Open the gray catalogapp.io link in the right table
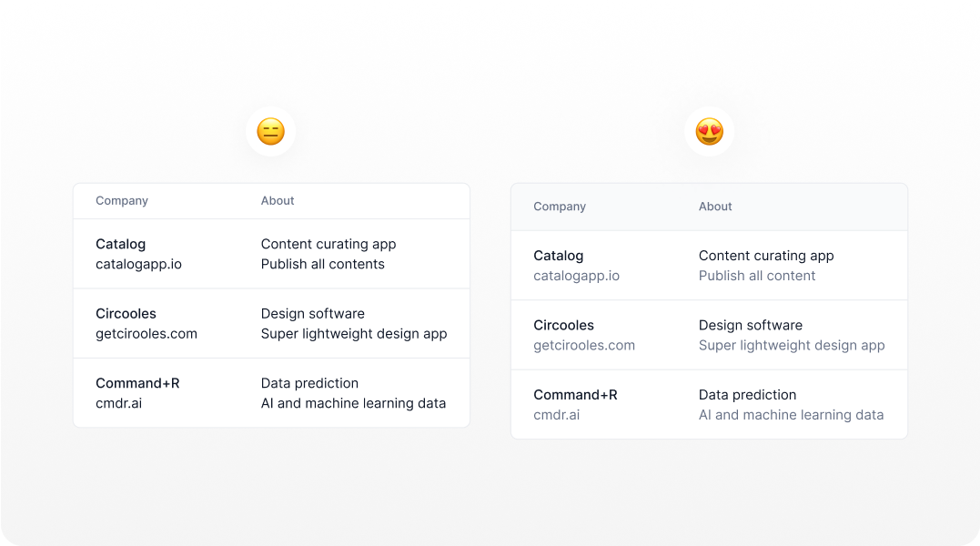The image size is (980, 546). point(576,276)
